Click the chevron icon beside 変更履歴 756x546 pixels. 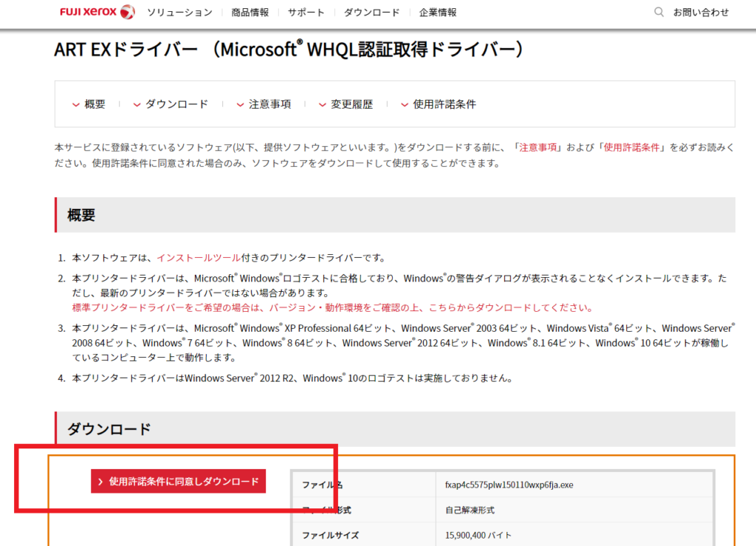pyautogui.click(x=322, y=105)
